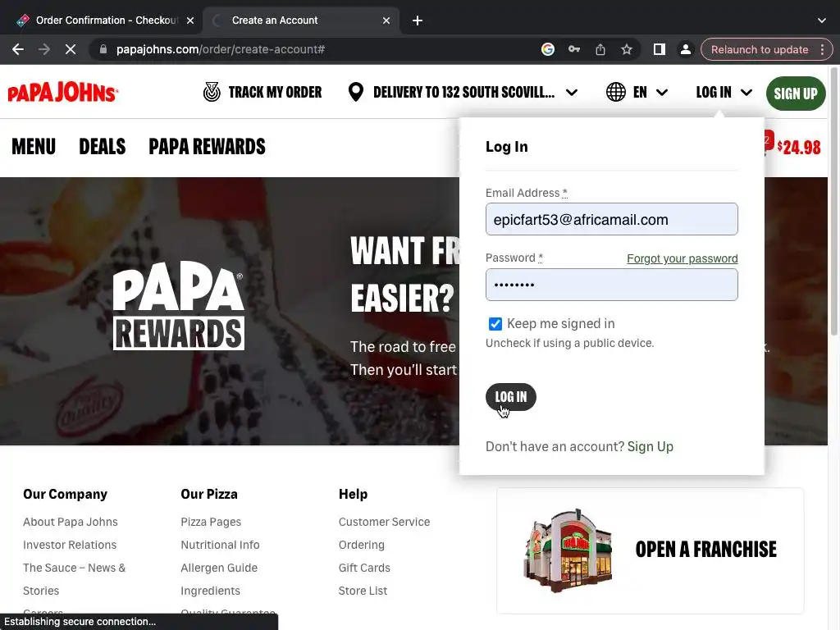Click the page vertical scrollbar

pos(833,202)
